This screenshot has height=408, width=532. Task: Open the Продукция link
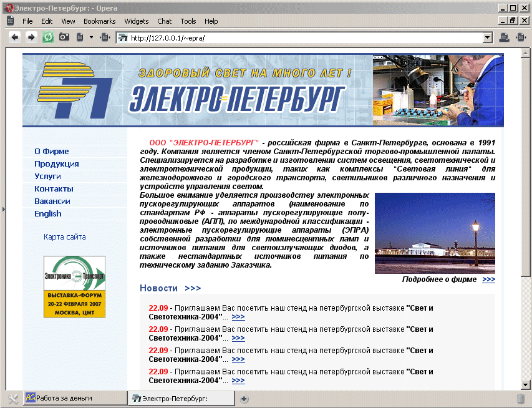click(x=57, y=164)
